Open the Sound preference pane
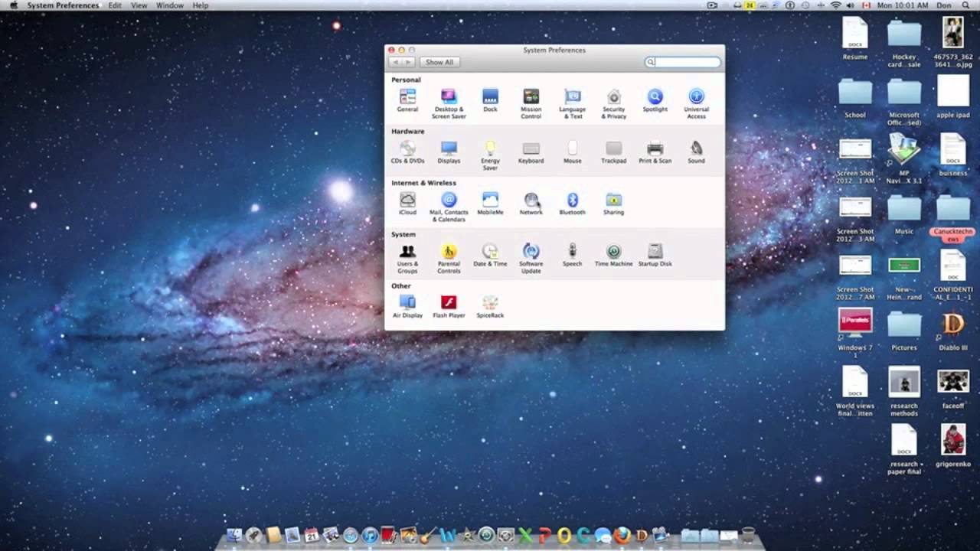Viewport: 980px width, 551px height. [696, 152]
